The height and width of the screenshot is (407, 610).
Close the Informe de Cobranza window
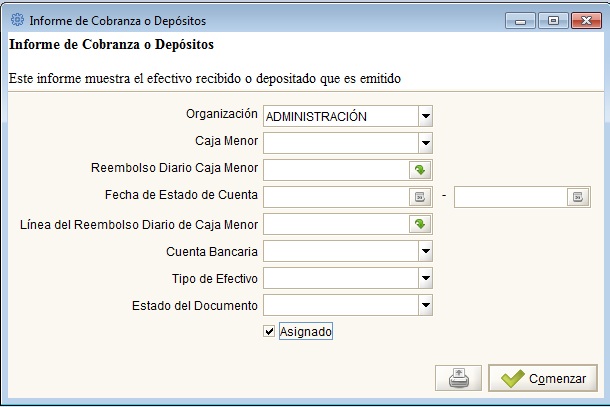pos(586,21)
